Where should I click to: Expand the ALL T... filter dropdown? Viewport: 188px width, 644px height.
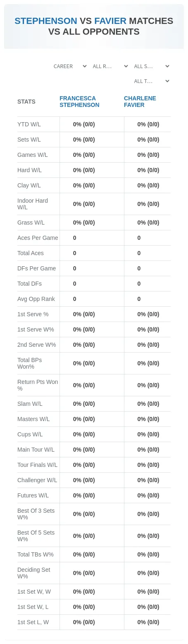pos(152,81)
